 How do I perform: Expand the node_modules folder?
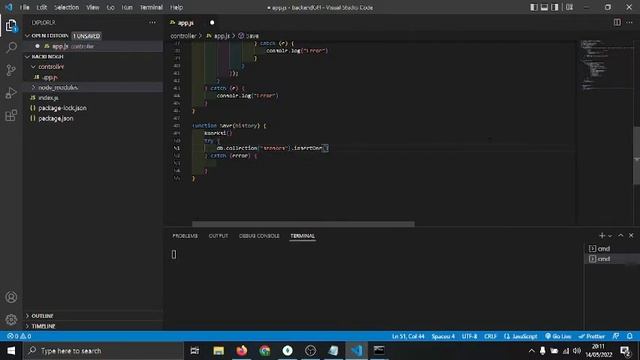93,87
